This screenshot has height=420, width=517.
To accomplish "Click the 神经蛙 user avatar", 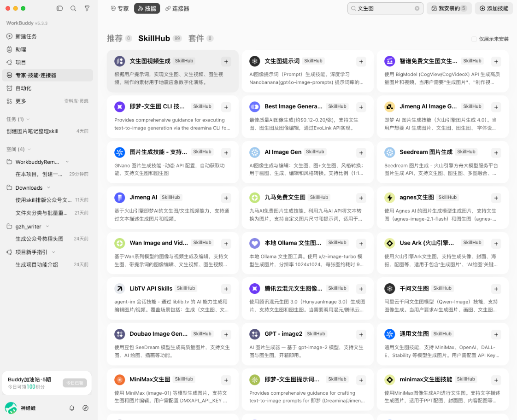I will coord(11,408).
